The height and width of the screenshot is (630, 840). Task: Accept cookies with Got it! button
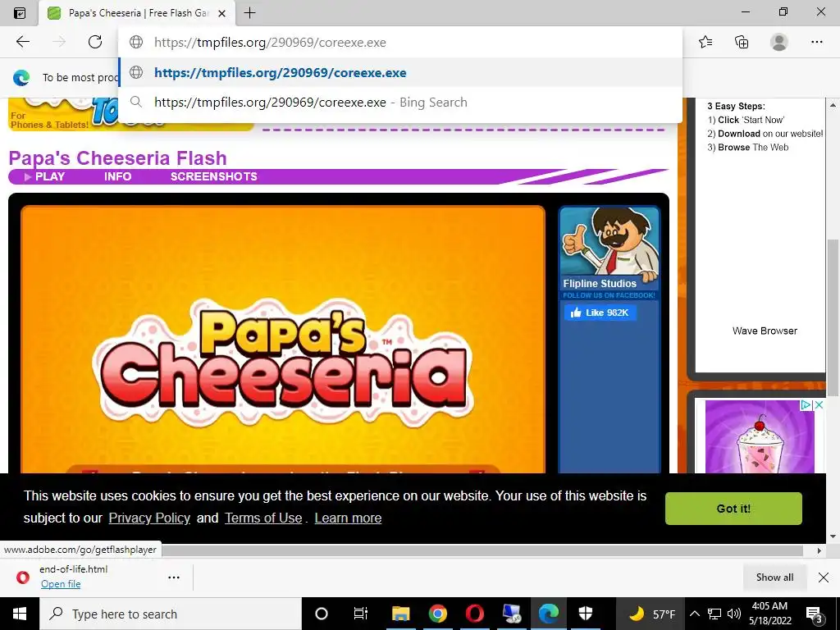click(x=733, y=509)
